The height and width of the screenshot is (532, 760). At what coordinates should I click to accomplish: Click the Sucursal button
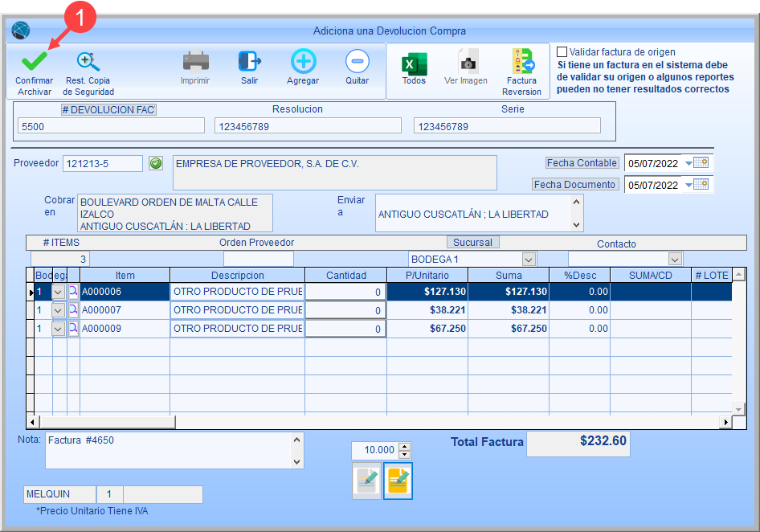coord(472,242)
